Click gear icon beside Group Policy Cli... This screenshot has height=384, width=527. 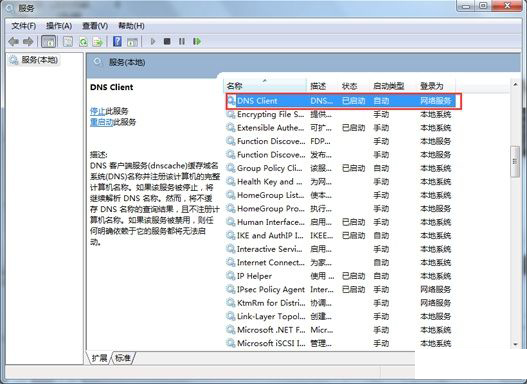[231, 168]
